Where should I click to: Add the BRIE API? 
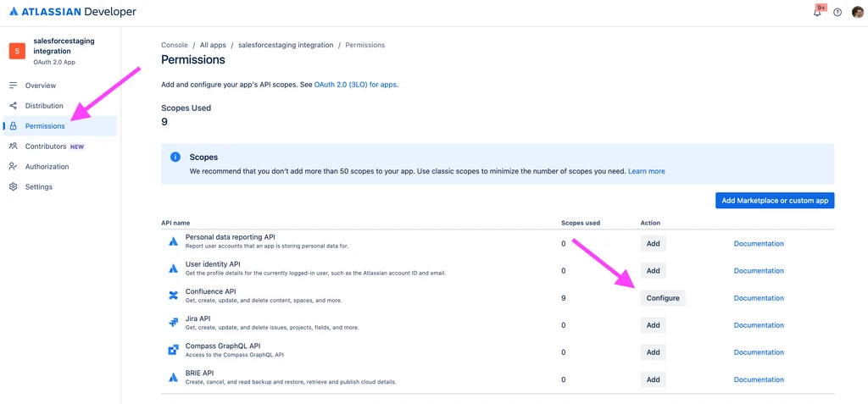coord(654,379)
